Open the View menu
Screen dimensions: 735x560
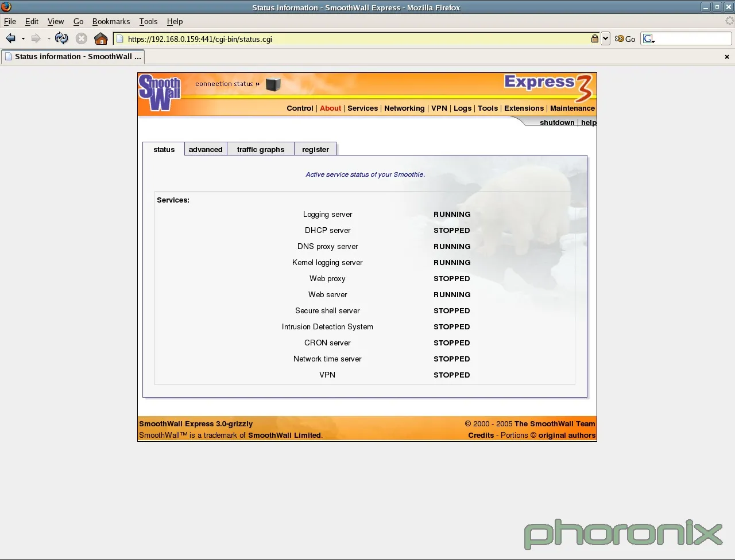click(56, 21)
